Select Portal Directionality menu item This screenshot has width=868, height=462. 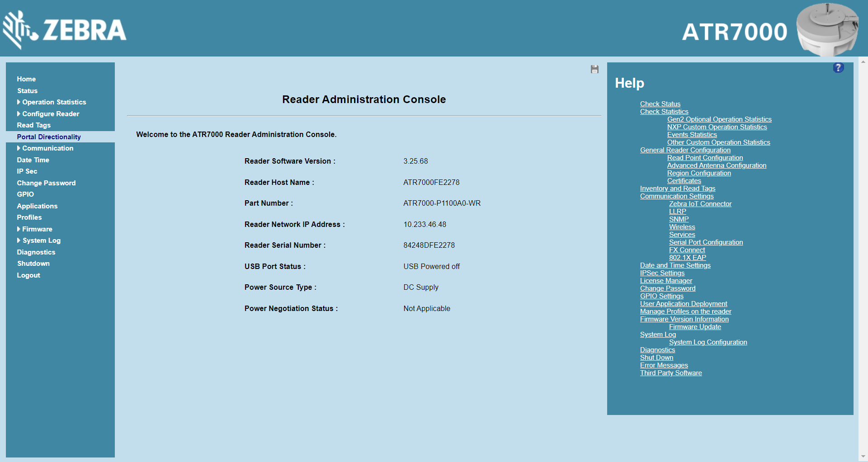[49, 137]
